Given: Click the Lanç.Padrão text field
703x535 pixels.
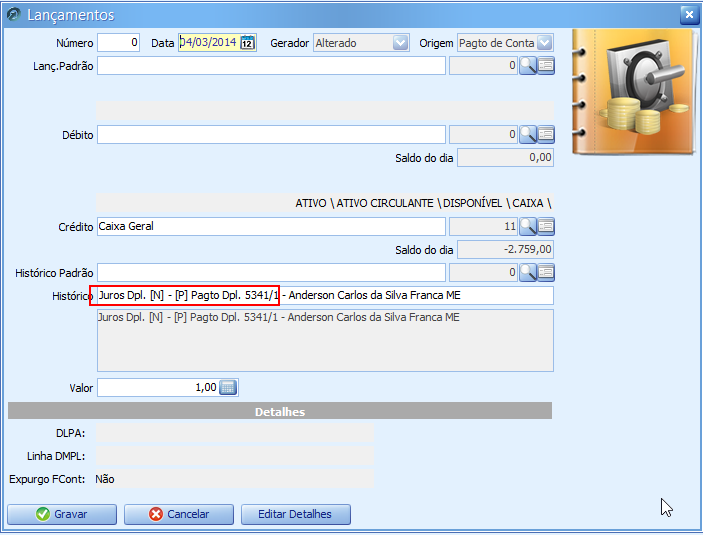Looking at the screenshot, I should [x=271, y=65].
